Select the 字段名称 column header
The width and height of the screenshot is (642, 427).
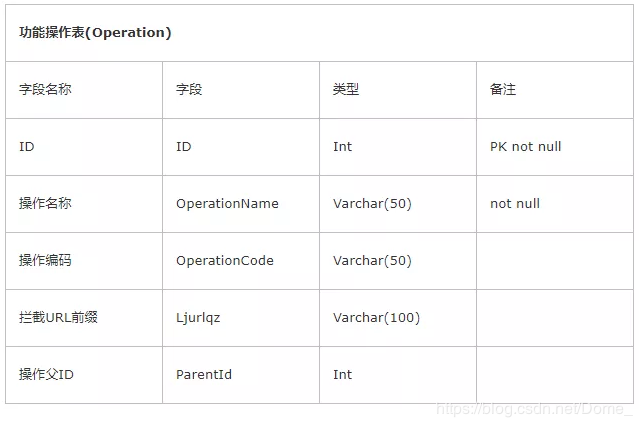tap(45, 90)
